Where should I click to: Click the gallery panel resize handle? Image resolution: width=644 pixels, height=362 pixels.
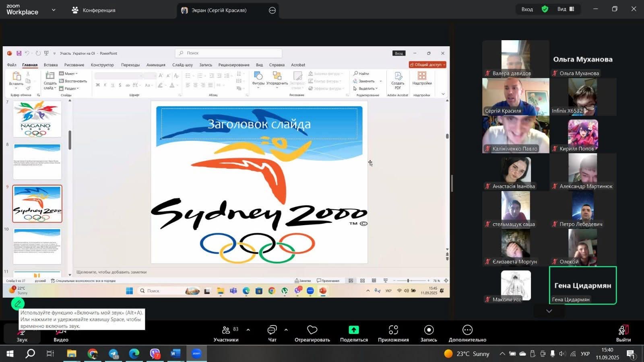[x=452, y=183]
